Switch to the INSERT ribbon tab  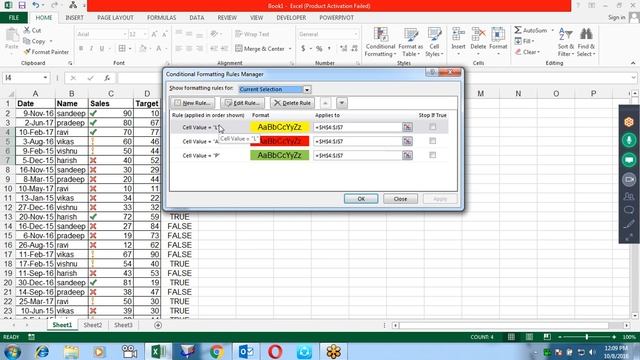74,18
